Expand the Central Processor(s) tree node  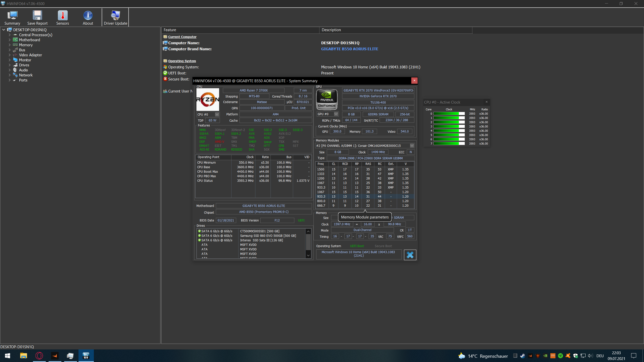pos(10,35)
